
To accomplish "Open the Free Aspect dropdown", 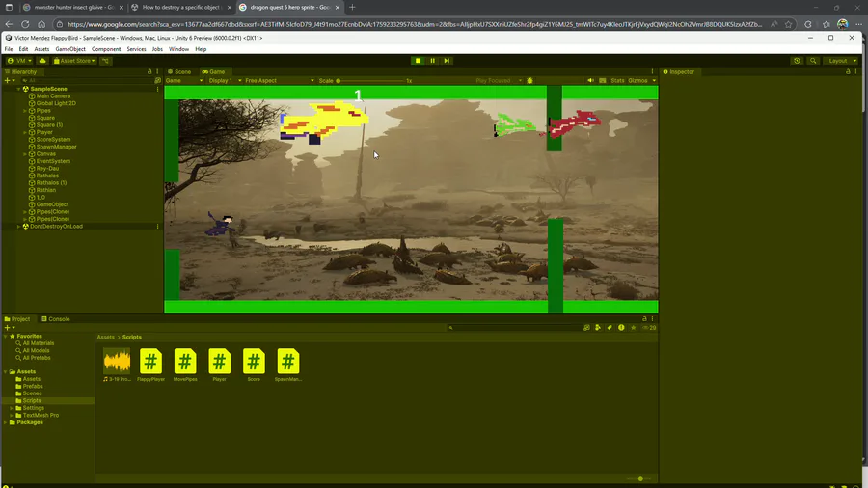I will click(279, 80).
